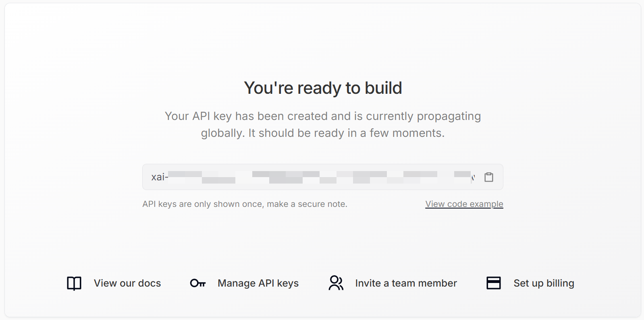Click the 'It should be ready in a few moments' text
The height and width of the screenshot is (320, 644).
point(346,133)
